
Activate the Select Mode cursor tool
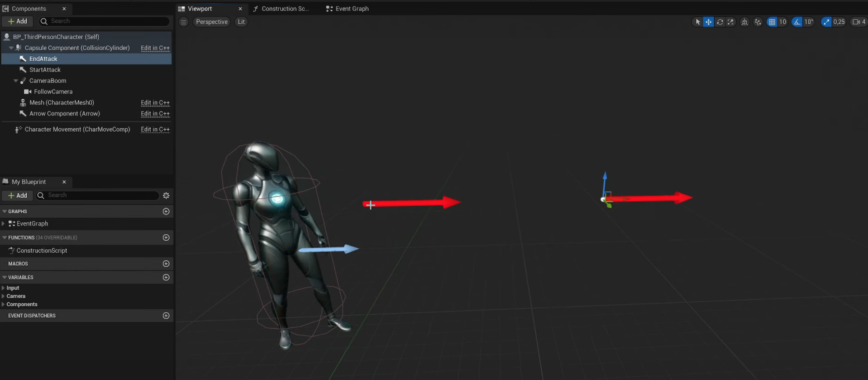tap(698, 22)
